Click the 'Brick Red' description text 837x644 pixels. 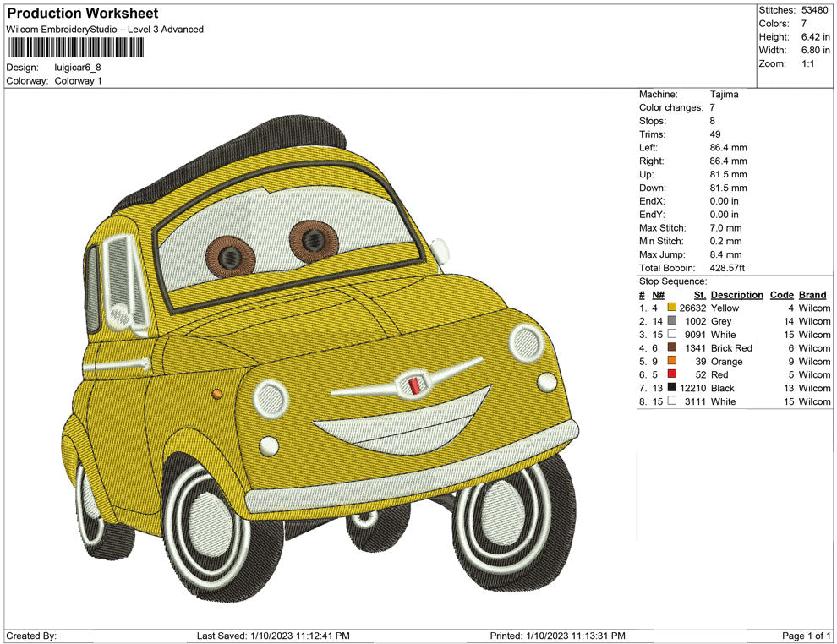tap(731, 348)
